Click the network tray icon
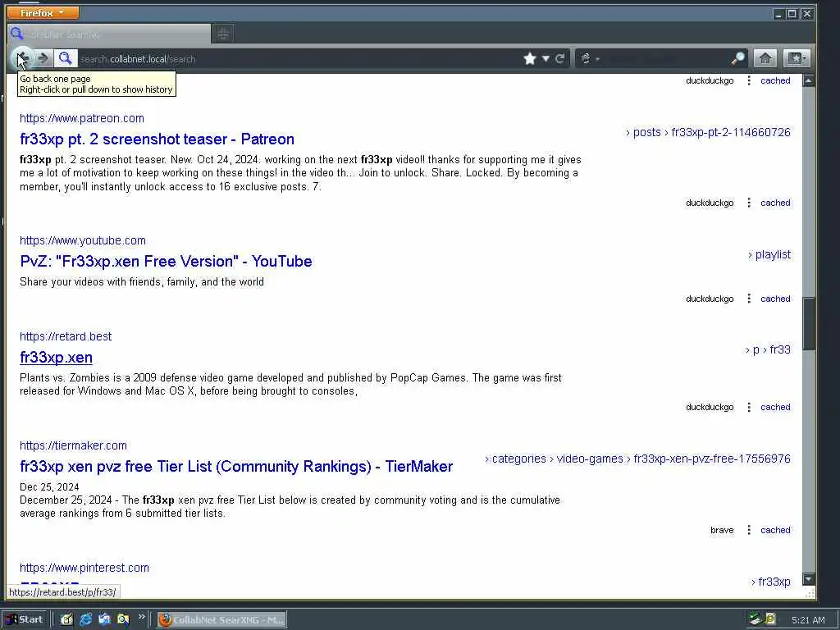Viewport: 840px width, 630px height. (756, 620)
